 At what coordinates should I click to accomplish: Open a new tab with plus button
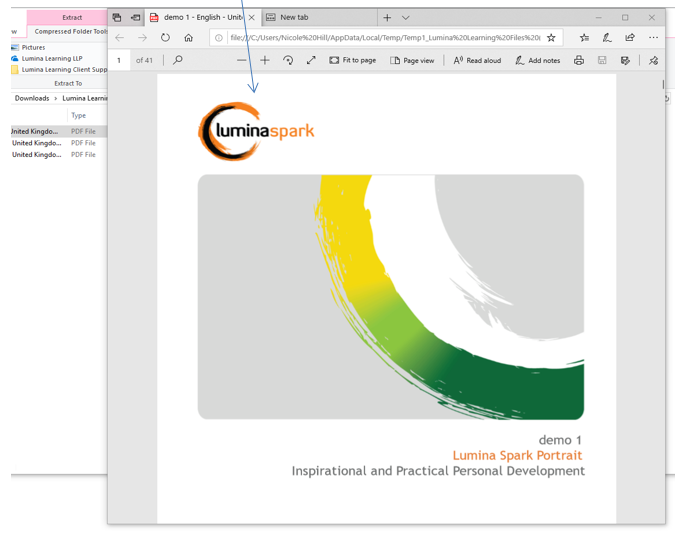(387, 17)
